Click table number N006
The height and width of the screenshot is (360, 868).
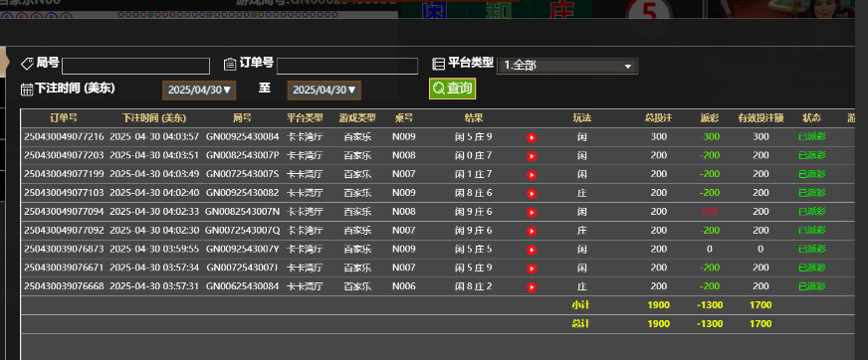click(403, 286)
